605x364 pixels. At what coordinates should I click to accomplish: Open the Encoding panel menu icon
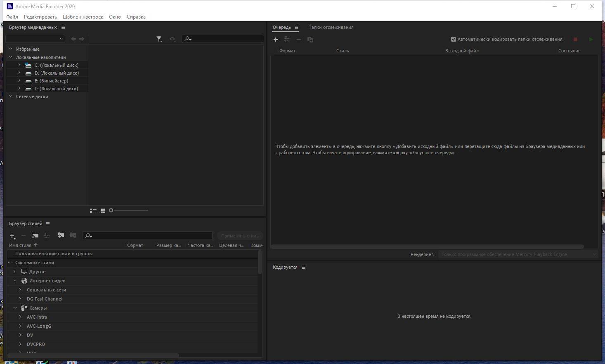click(304, 267)
